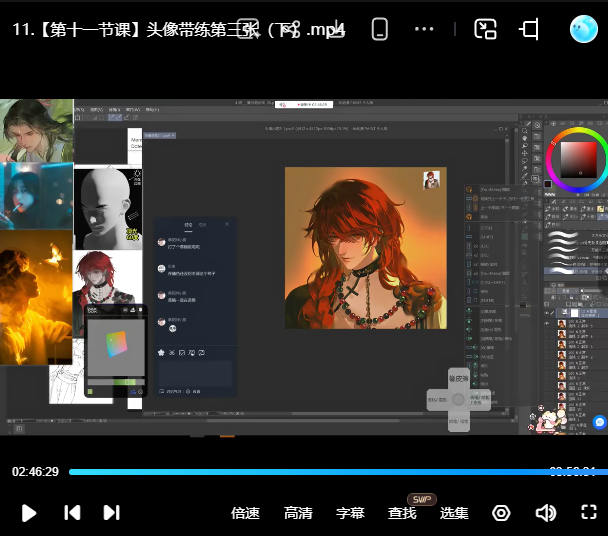The image size is (608, 536).
Task: Open the three-dots more options menu
Action: pos(424,29)
